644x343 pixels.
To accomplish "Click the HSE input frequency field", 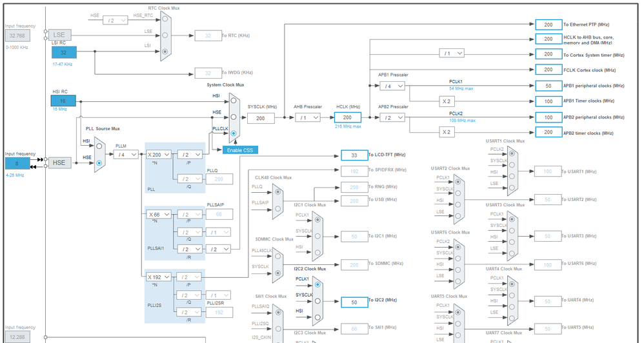I will click(17, 163).
